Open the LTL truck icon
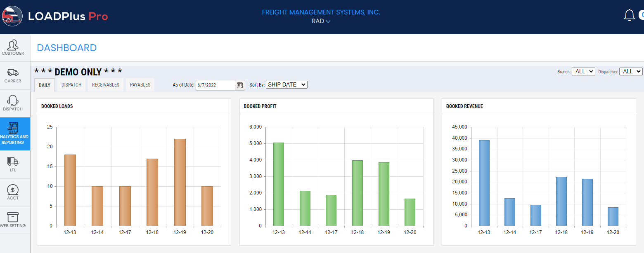644x253 pixels. pyautogui.click(x=14, y=163)
